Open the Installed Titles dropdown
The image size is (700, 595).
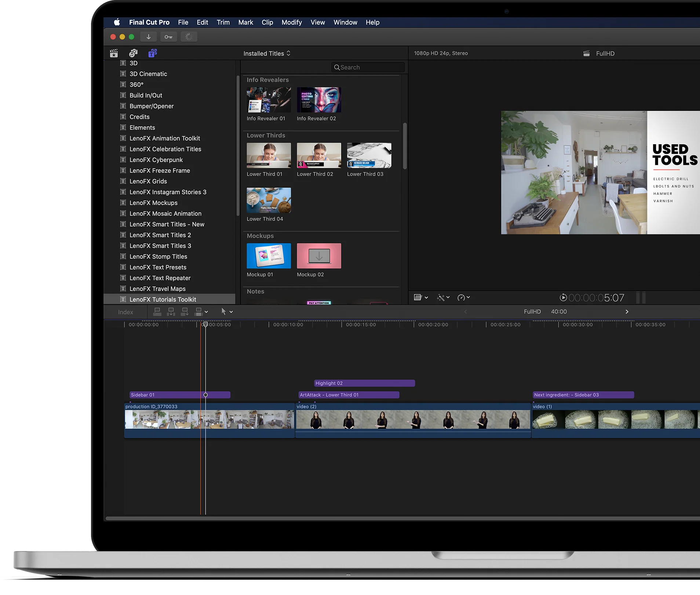coord(267,53)
